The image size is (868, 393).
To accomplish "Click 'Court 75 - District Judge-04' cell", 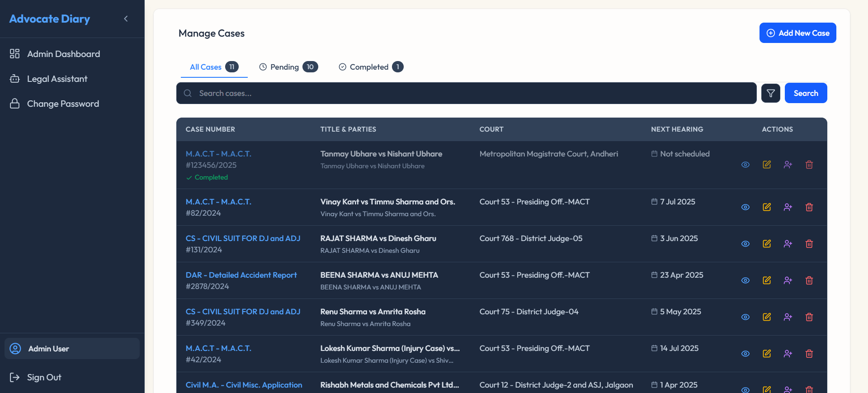I will tap(529, 312).
